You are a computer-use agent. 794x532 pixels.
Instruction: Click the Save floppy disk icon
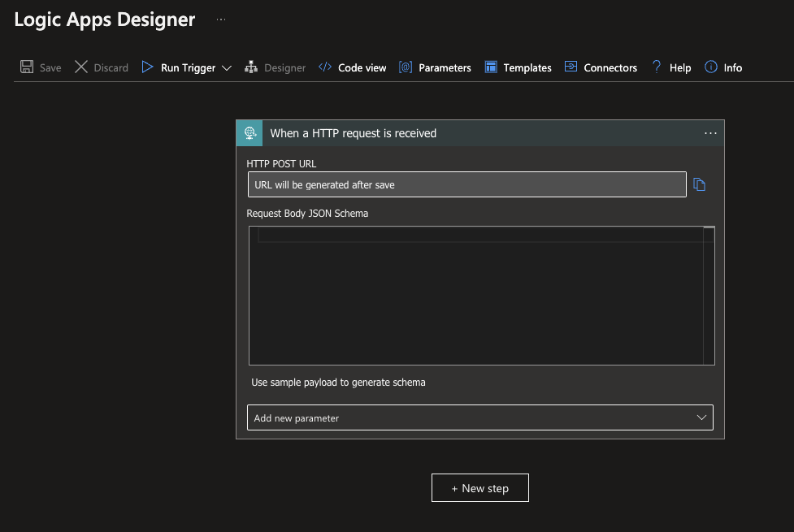pyautogui.click(x=27, y=67)
